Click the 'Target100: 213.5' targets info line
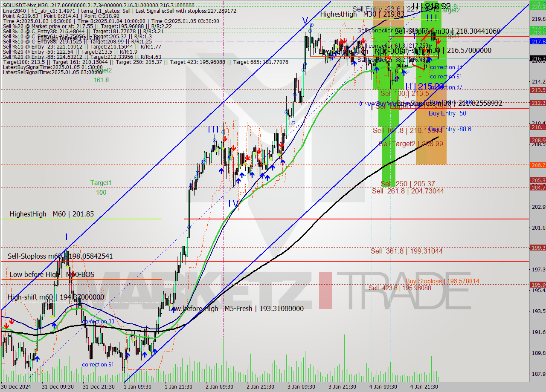 tap(145, 62)
